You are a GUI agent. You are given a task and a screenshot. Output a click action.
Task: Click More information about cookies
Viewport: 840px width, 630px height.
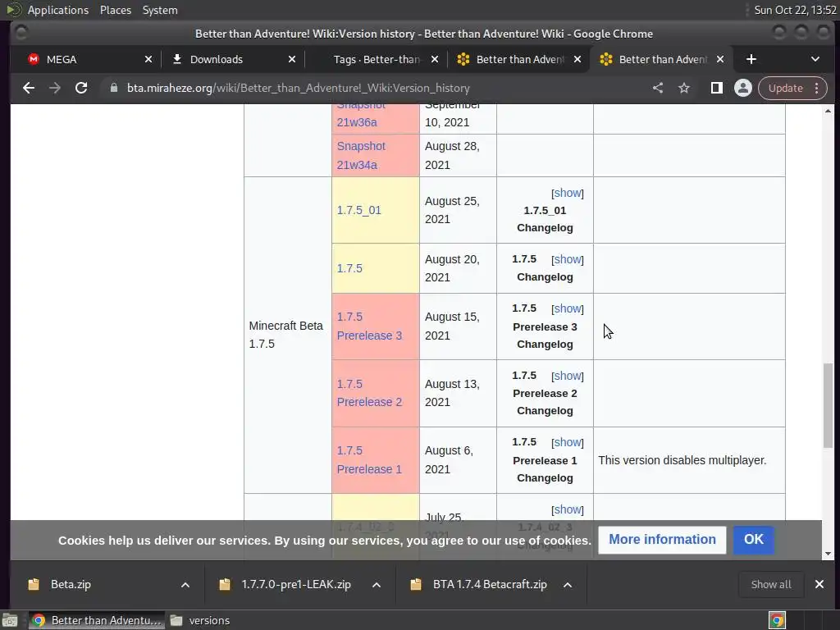(662, 540)
